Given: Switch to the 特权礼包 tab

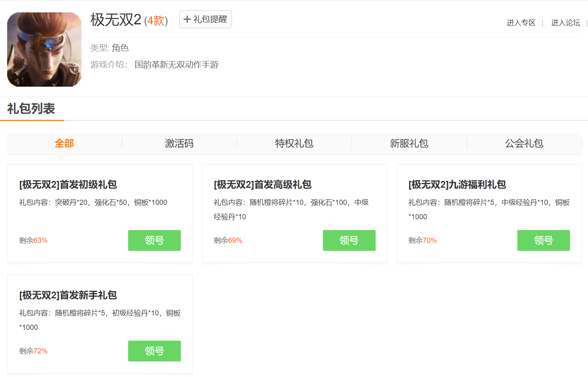Looking at the screenshot, I should [294, 143].
